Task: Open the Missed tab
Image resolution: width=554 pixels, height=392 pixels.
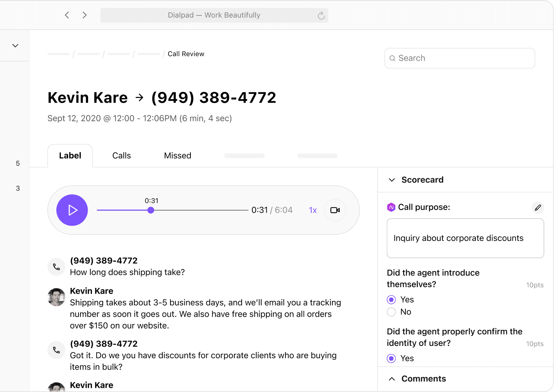Action: point(177,156)
